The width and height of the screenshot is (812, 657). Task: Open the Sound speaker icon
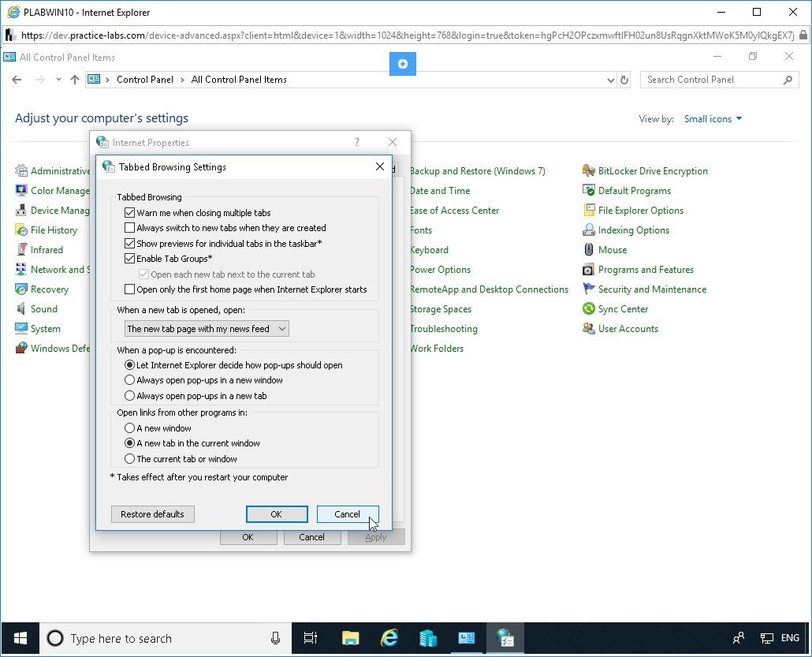(21, 309)
